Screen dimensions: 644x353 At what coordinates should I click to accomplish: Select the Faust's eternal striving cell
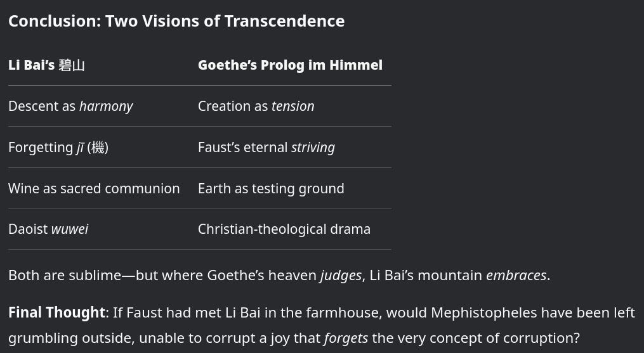click(266, 148)
